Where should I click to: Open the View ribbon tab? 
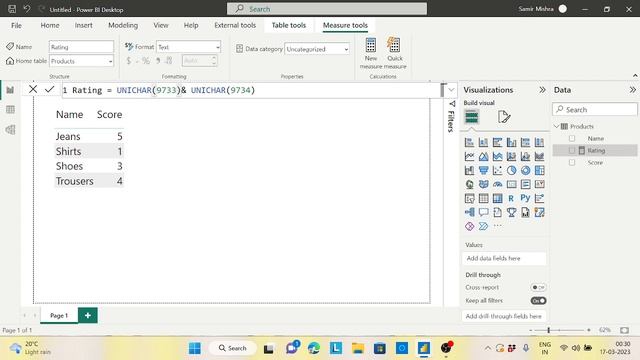click(161, 25)
